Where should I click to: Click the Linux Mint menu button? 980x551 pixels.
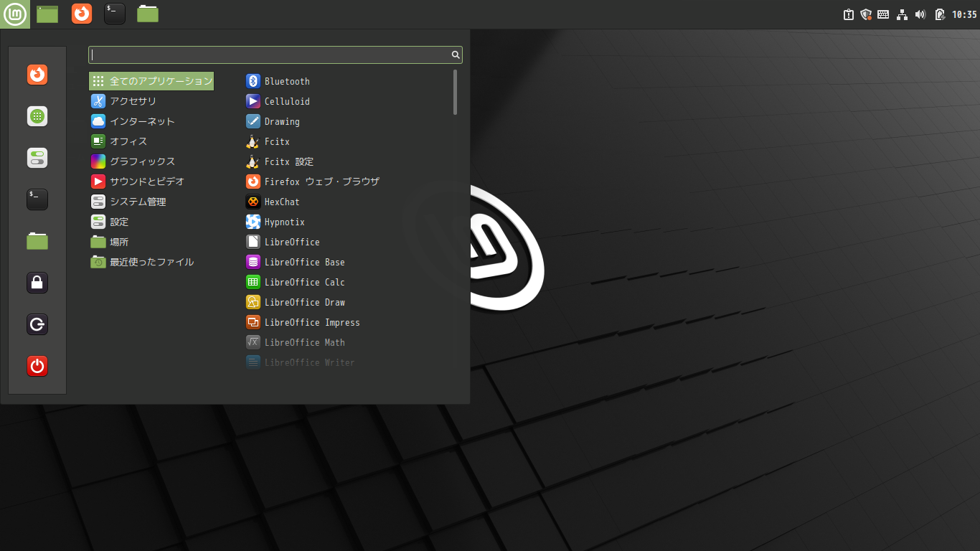click(x=15, y=14)
